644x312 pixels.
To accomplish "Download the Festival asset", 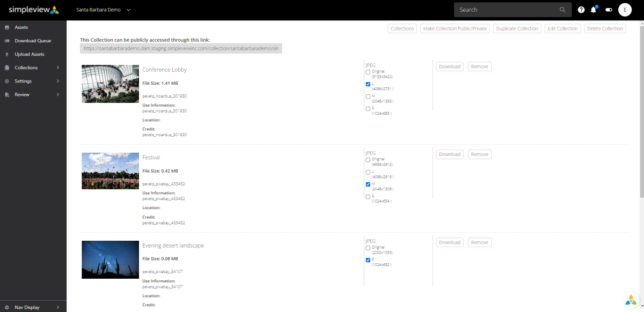I will [x=450, y=154].
